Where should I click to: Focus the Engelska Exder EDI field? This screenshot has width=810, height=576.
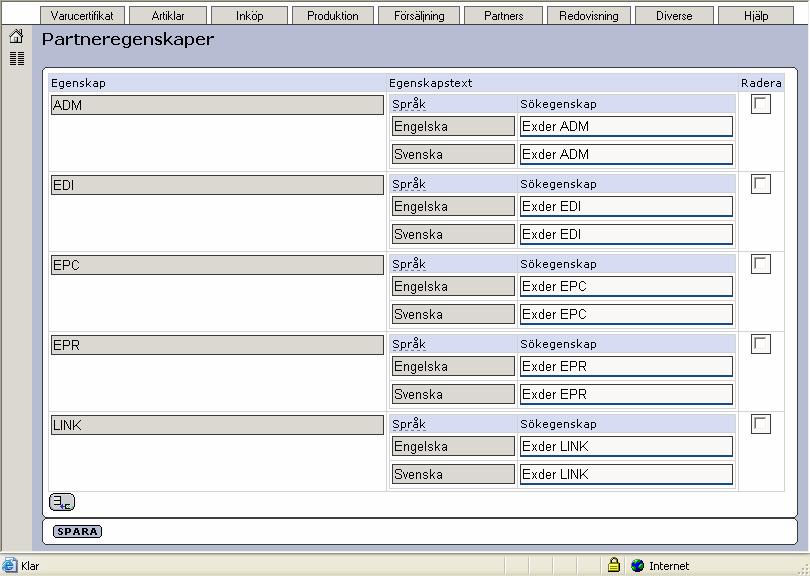pyautogui.click(x=626, y=207)
